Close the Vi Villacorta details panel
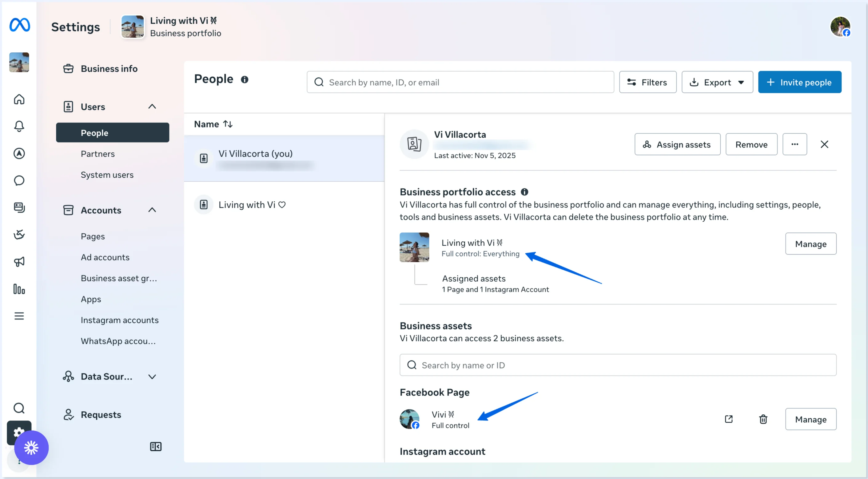This screenshot has height=479, width=868. coord(824,144)
